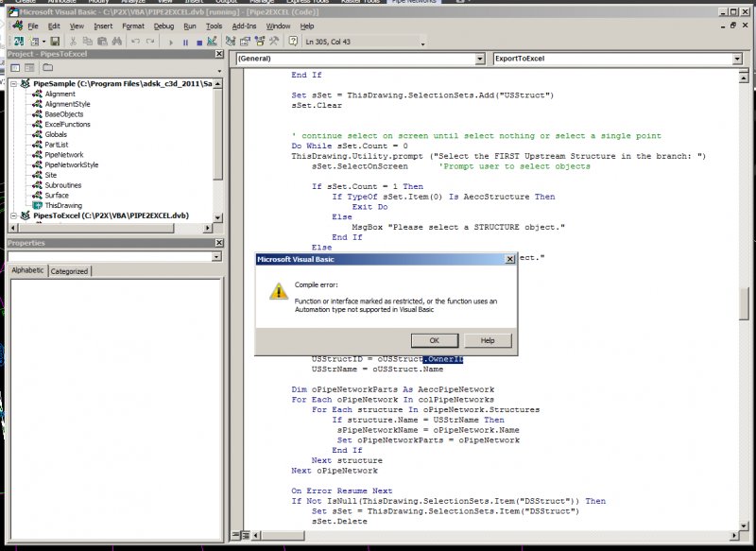The height and width of the screenshot is (551, 756).
Task: Toggle Design Mode icon in toolbar
Action: tap(212, 43)
